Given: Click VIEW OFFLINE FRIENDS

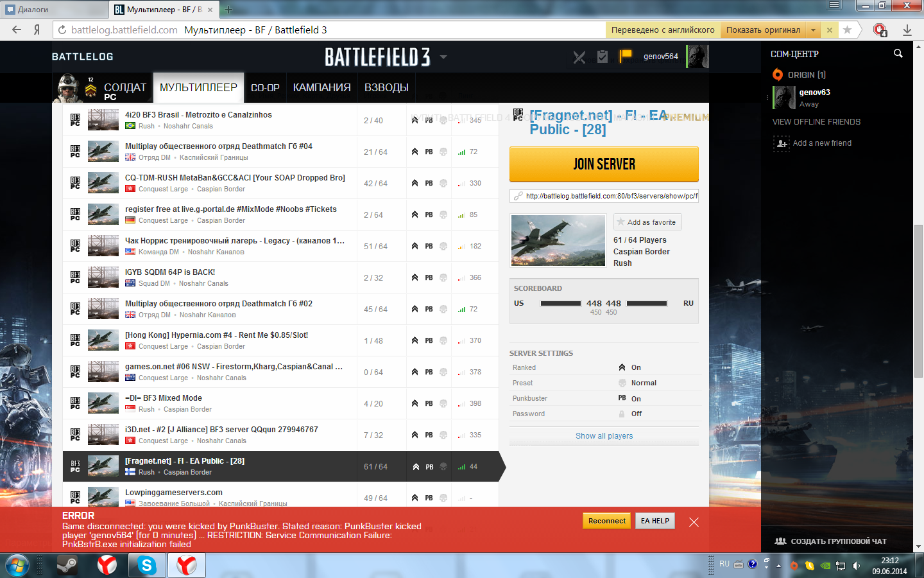Looking at the screenshot, I should click(816, 122).
